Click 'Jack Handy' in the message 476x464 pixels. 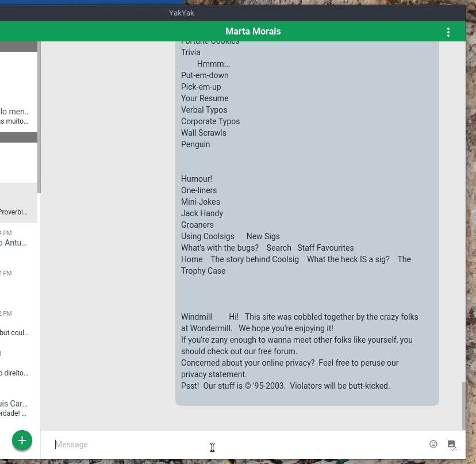point(202,213)
